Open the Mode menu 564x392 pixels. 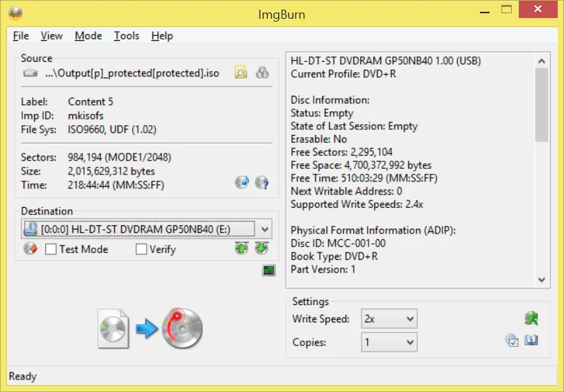(88, 35)
